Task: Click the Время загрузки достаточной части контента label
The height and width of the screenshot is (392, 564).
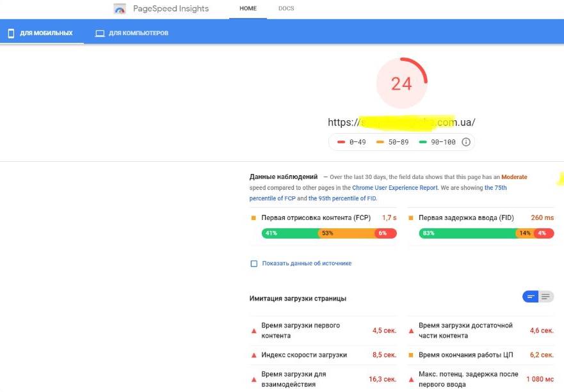Action: pyautogui.click(x=465, y=331)
